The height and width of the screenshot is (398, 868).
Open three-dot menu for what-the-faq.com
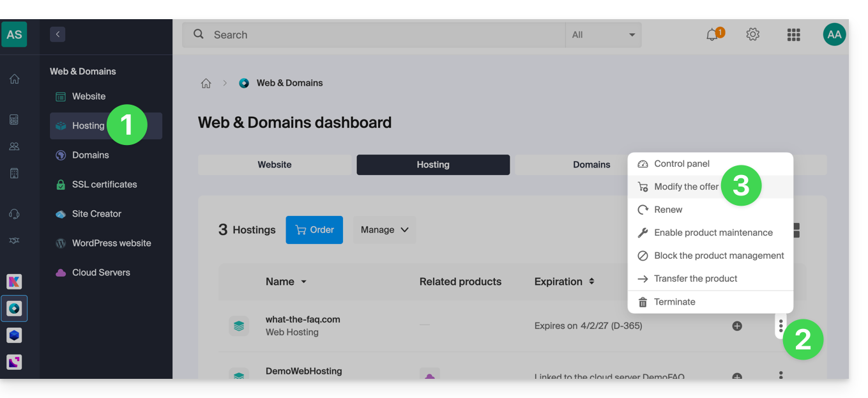click(780, 326)
